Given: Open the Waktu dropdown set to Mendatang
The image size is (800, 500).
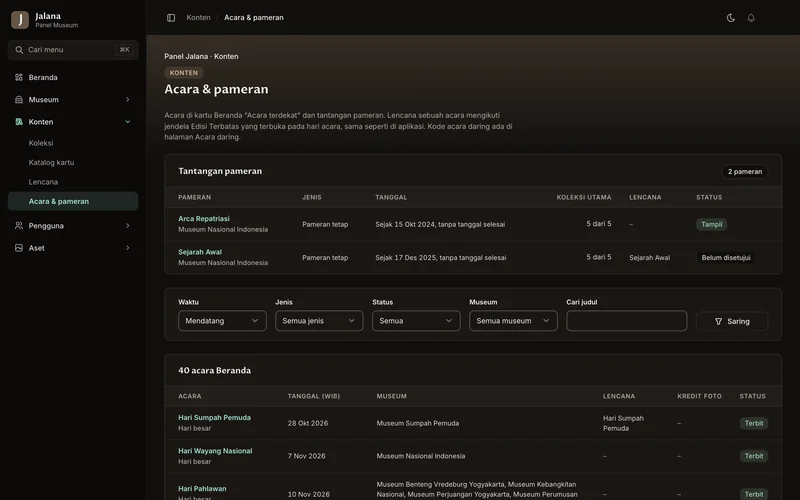Looking at the screenshot, I should pyautogui.click(x=222, y=321).
